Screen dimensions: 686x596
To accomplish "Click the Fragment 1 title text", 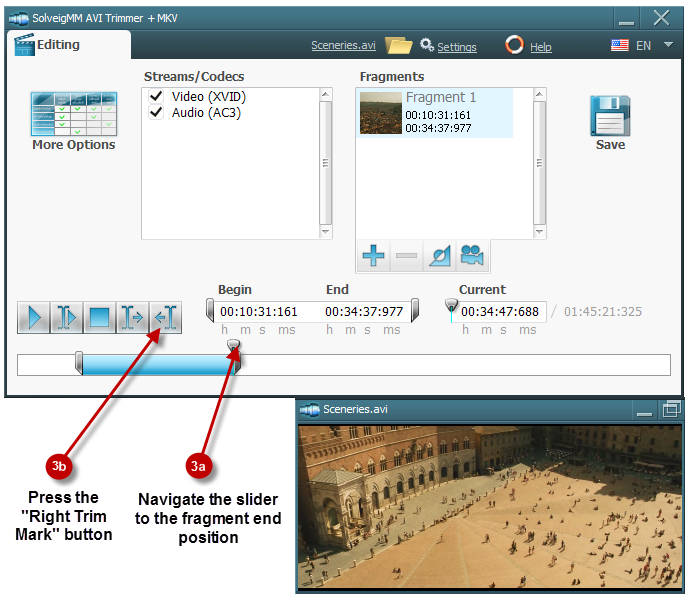I will 441,97.
